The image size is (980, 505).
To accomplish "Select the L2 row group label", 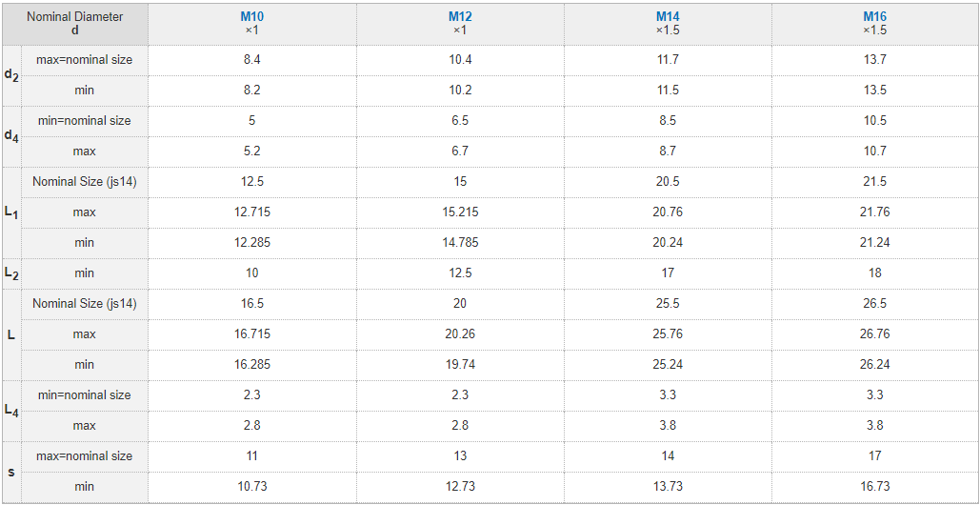I will click(11, 273).
